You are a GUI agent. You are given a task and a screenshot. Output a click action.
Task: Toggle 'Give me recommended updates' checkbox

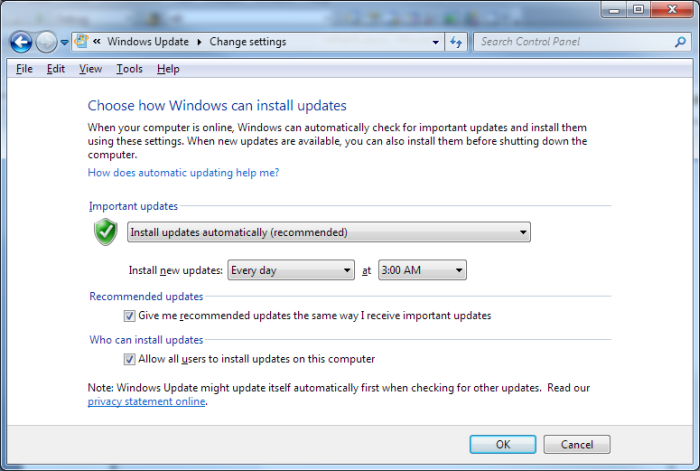pyautogui.click(x=129, y=316)
